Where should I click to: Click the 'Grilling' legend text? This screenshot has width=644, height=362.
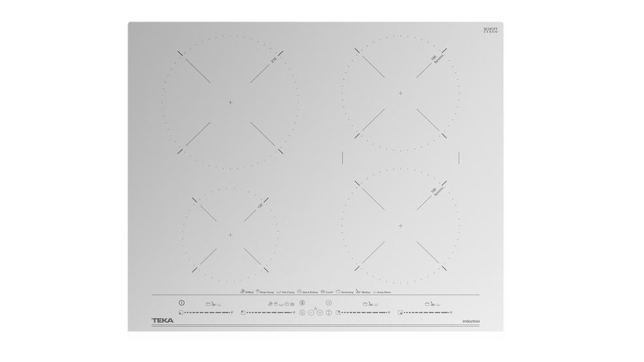tap(249, 292)
